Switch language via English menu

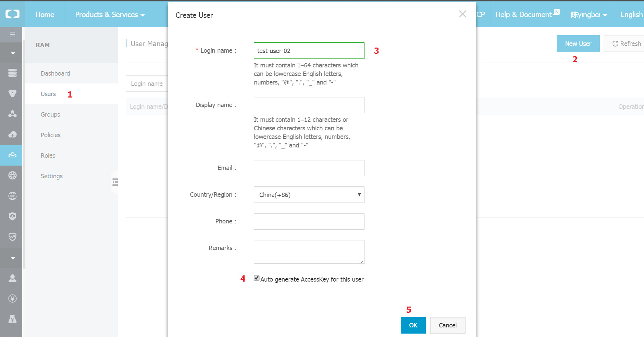tap(631, 14)
